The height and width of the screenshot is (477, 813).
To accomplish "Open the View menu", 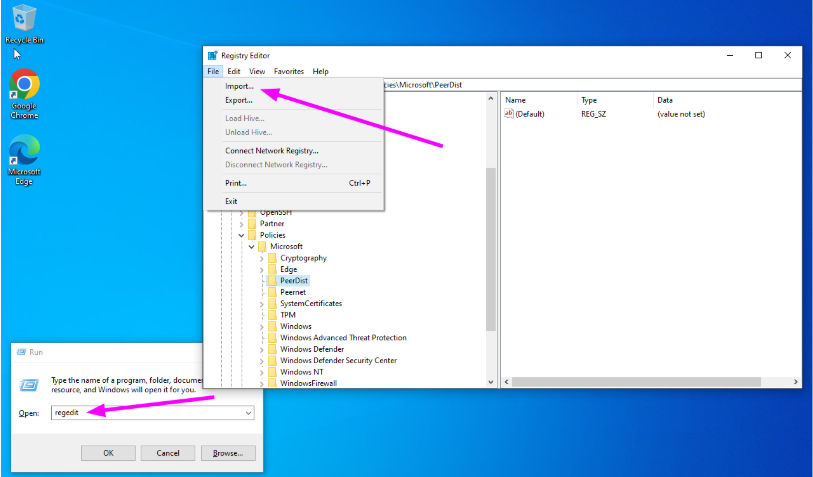I will tap(257, 72).
